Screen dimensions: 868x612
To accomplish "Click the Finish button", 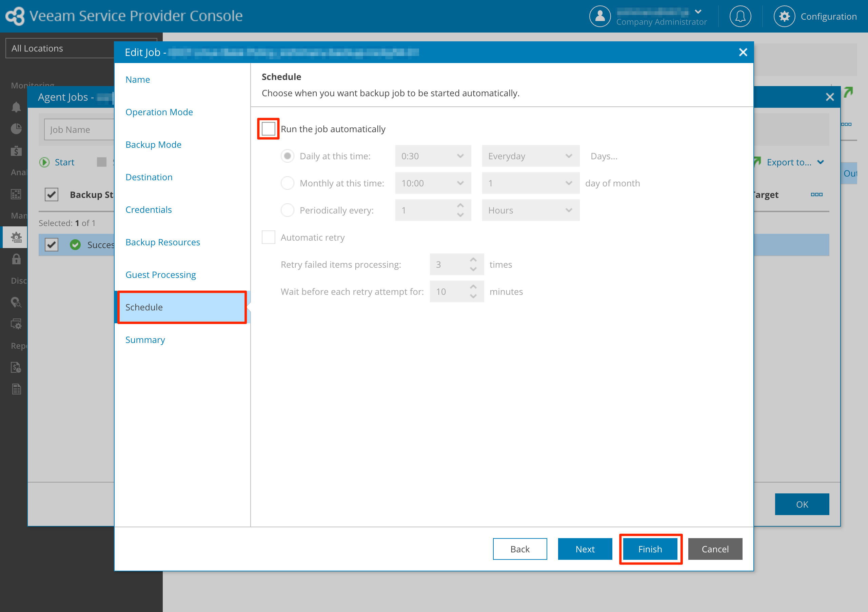I will 650,549.
